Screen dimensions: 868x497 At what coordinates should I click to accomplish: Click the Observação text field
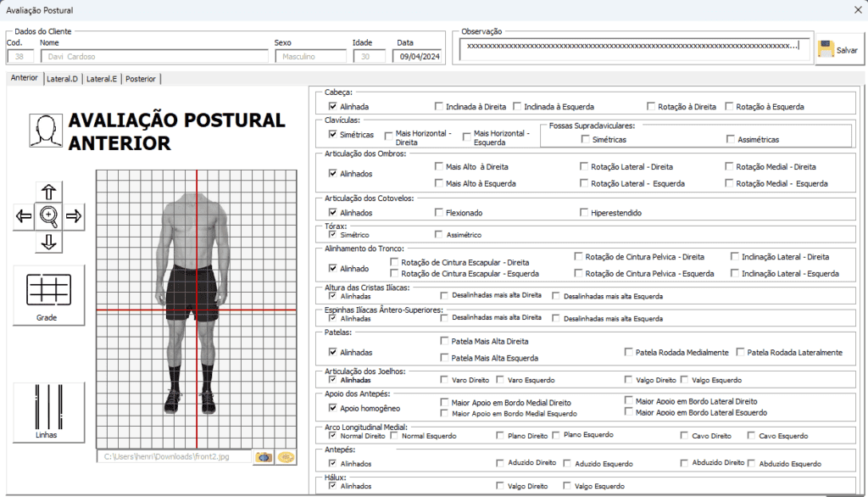click(634, 49)
